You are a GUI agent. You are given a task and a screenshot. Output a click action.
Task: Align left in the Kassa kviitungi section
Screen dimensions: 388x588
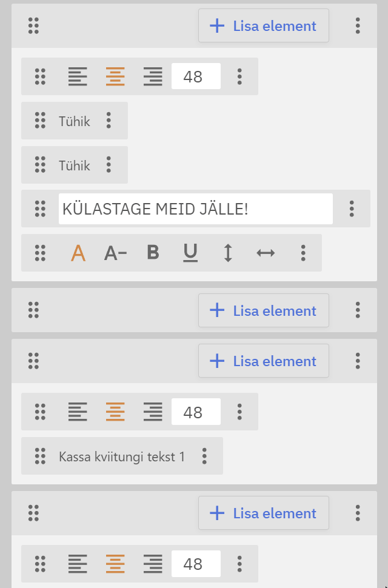tap(78, 412)
